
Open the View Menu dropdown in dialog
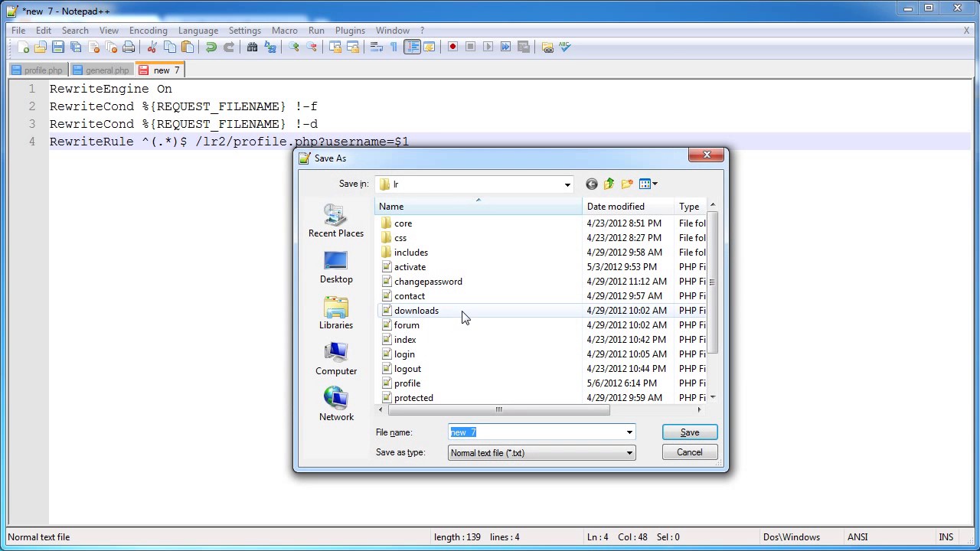(x=648, y=184)
